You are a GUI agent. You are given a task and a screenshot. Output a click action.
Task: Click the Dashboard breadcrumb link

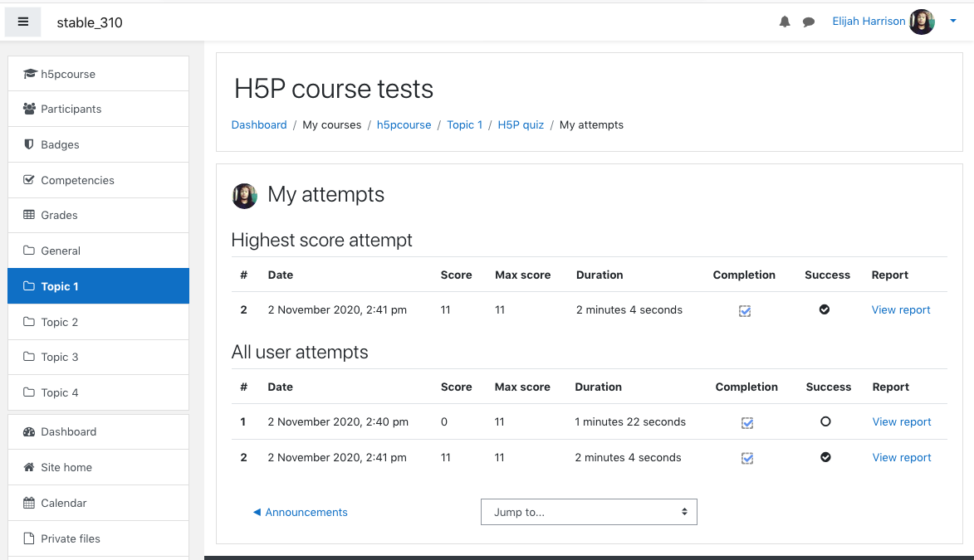[259, 124]
